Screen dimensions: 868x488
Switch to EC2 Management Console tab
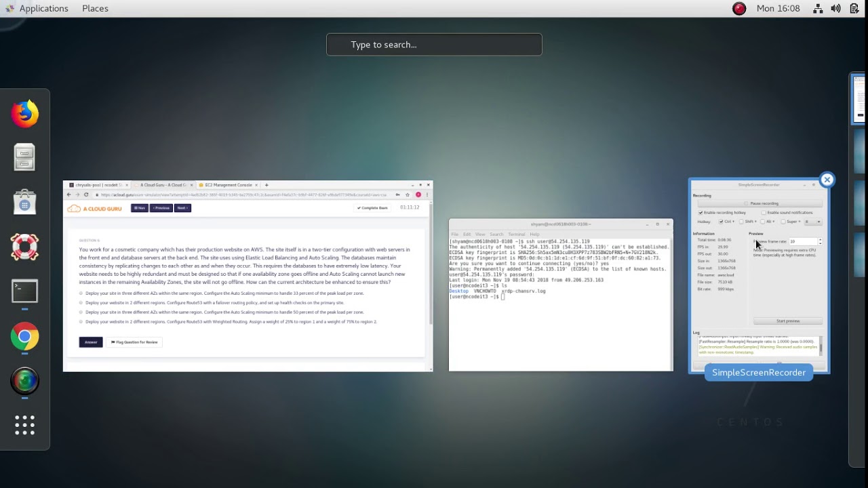229,185
